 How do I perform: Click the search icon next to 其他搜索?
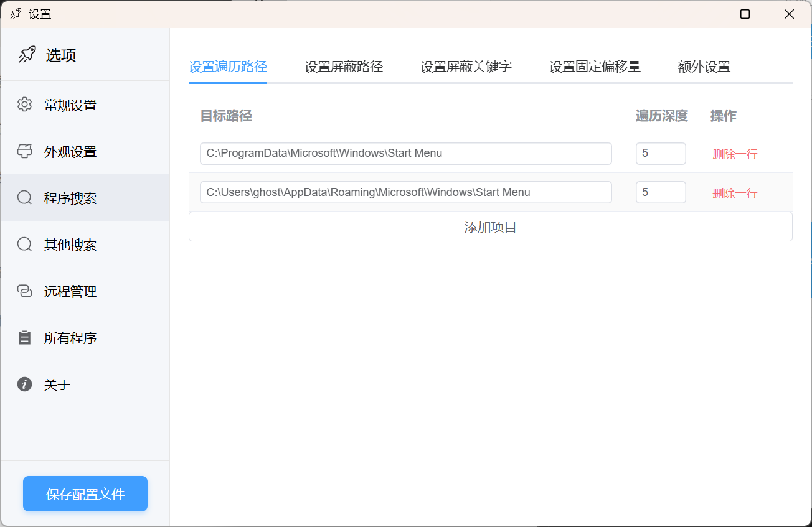pos(24,245)
